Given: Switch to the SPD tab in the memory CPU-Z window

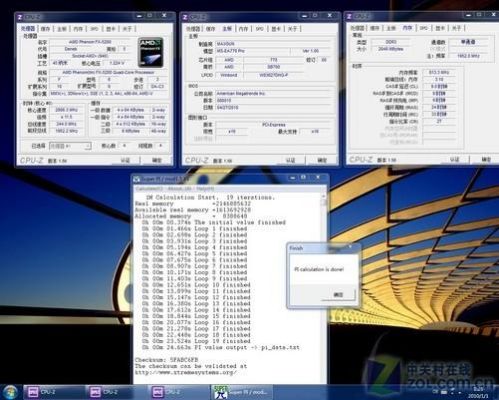Looking at the screenshot, I should point(424,28).
